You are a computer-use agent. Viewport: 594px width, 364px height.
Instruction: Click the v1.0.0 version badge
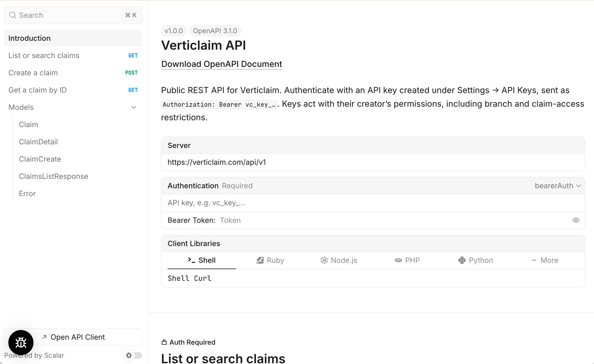tap(174, 31)
